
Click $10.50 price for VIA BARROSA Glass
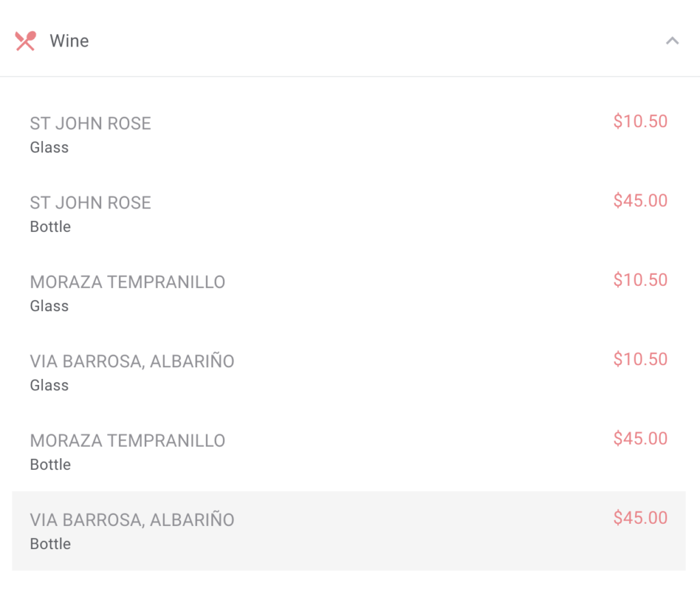pyautogui.click(x=640, y=359)
